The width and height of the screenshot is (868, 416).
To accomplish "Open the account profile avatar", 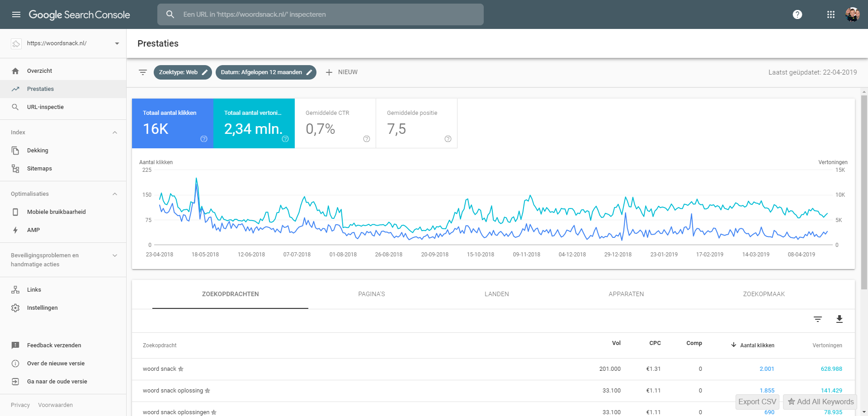I will click(x=853, y=14).
